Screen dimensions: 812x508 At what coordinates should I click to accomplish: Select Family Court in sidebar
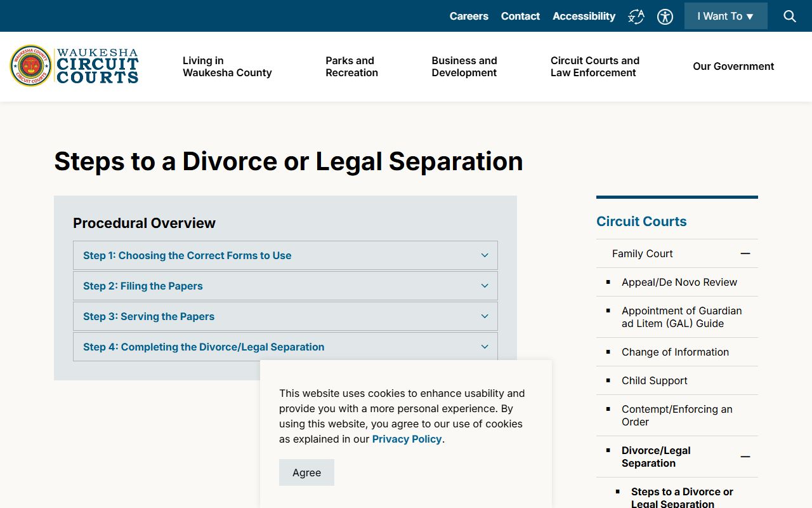pyautogui.click(x=642, y=253)
